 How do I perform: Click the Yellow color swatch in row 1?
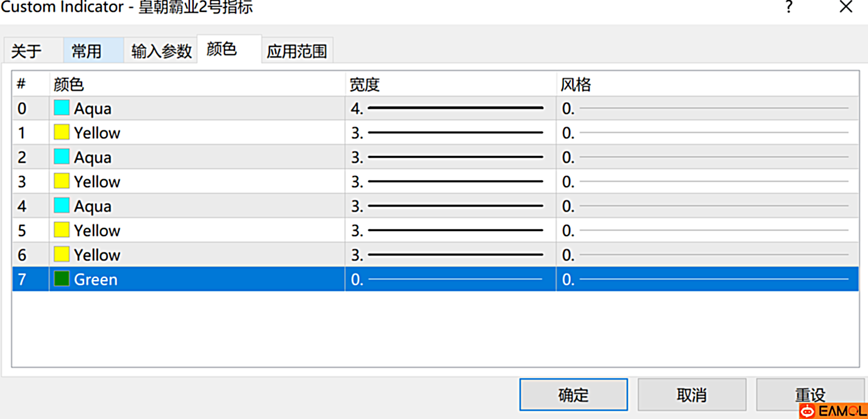61,133
